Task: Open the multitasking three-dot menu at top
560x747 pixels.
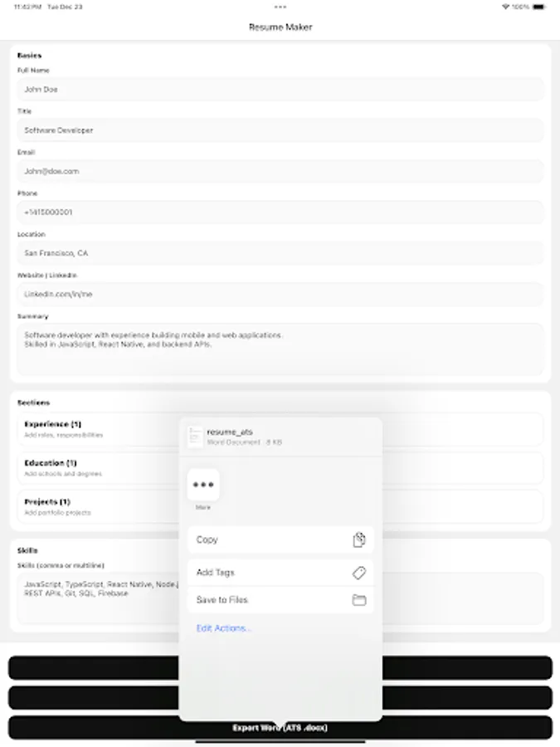Action: (x=280, y=7)
